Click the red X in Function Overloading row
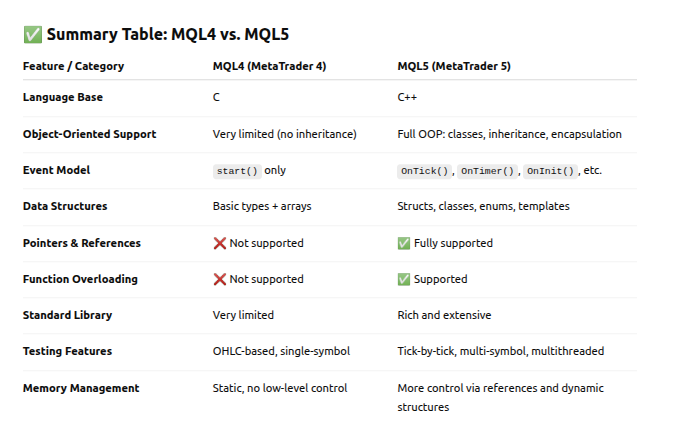This screenshot has height=448, width=677. tap(220, 279)
